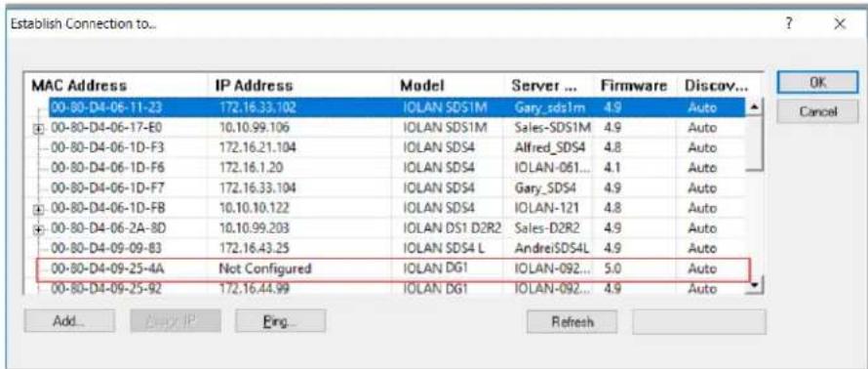Click server name Gary_SDS4
The height and width of the screenshot is (369, 868).
click(x=544, y=187)
